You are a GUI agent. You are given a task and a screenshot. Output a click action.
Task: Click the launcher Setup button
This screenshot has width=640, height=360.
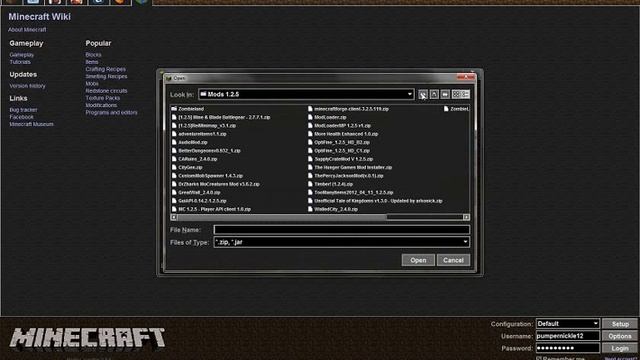click(620, 324)
